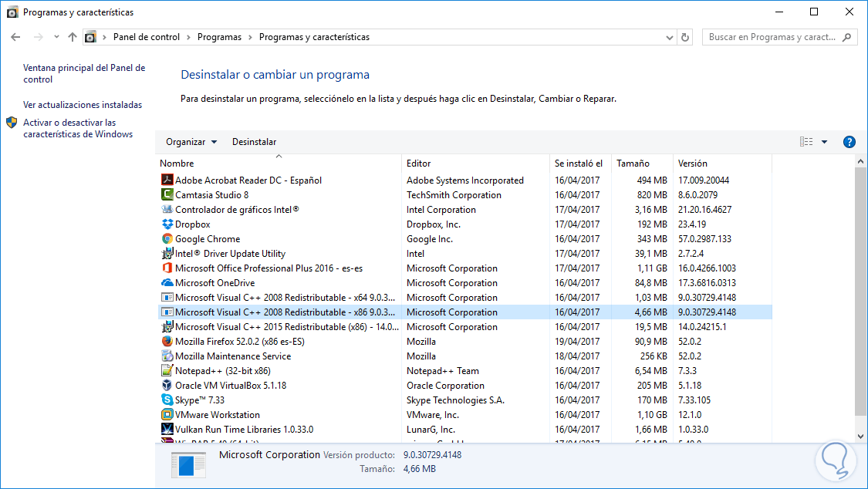Open Ver actualizaciones instaladas link
The width and height of the screenshot is (868, 489).
[83, 105]
